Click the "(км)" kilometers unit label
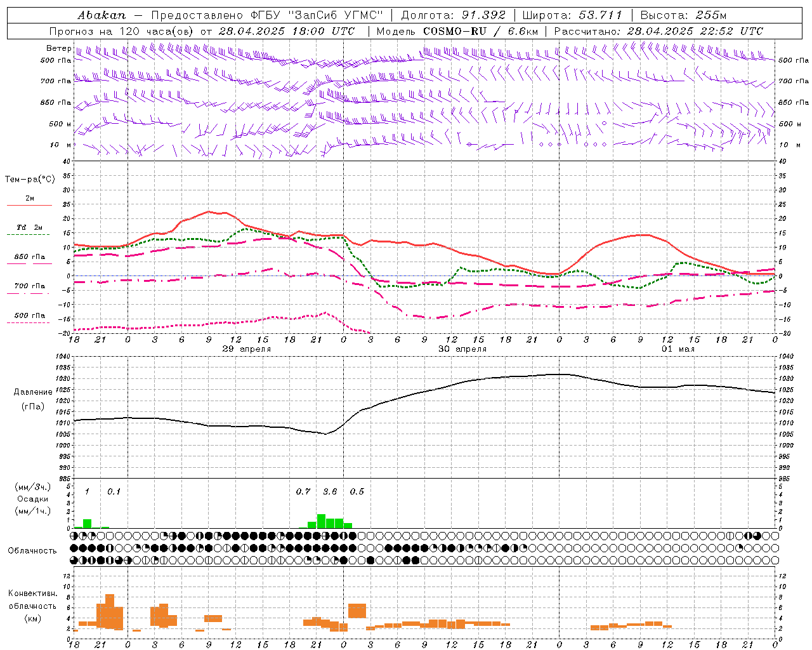This screenshot has width=812, height=650. coord(34,618)
